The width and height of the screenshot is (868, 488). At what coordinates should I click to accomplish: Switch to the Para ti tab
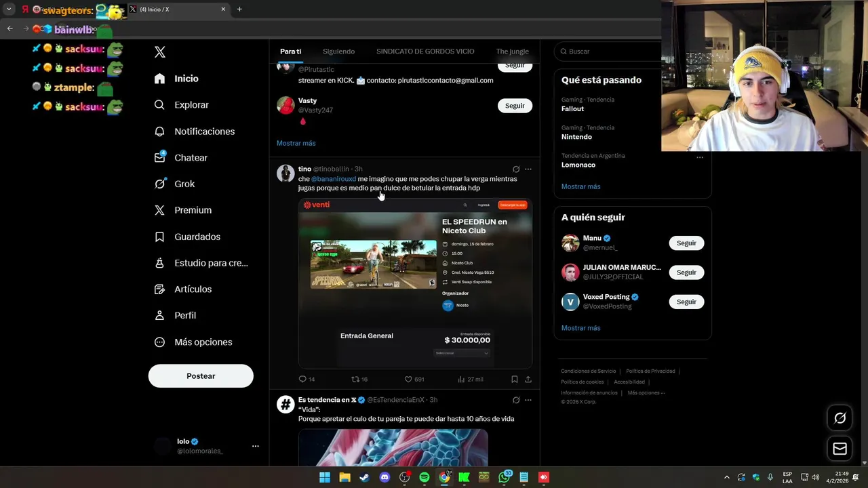[290, 52]
